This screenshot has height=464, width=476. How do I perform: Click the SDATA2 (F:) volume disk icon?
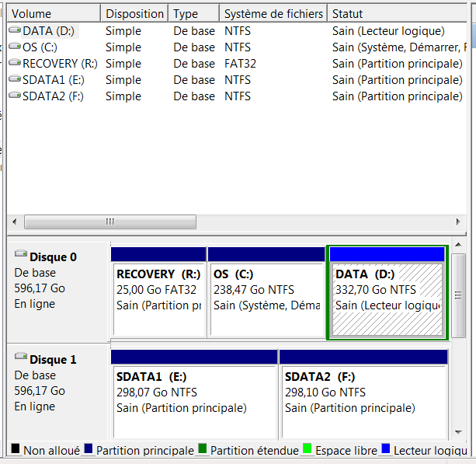[16, 96]
